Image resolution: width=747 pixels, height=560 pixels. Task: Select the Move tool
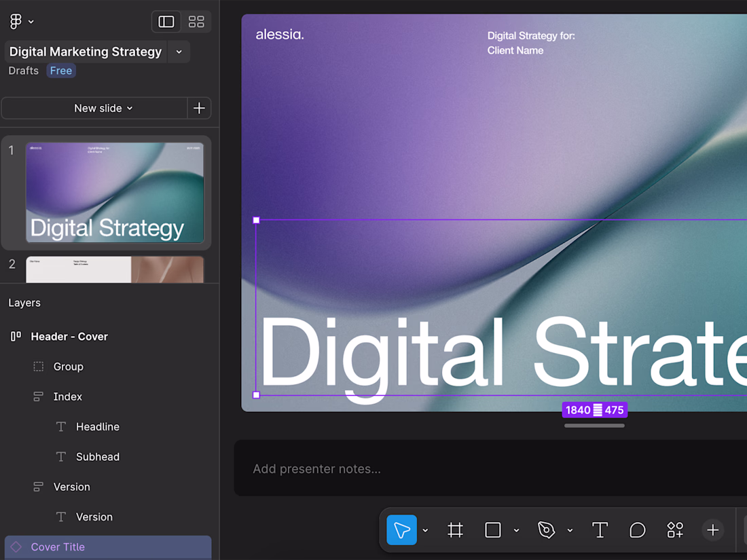click(401, 530)
